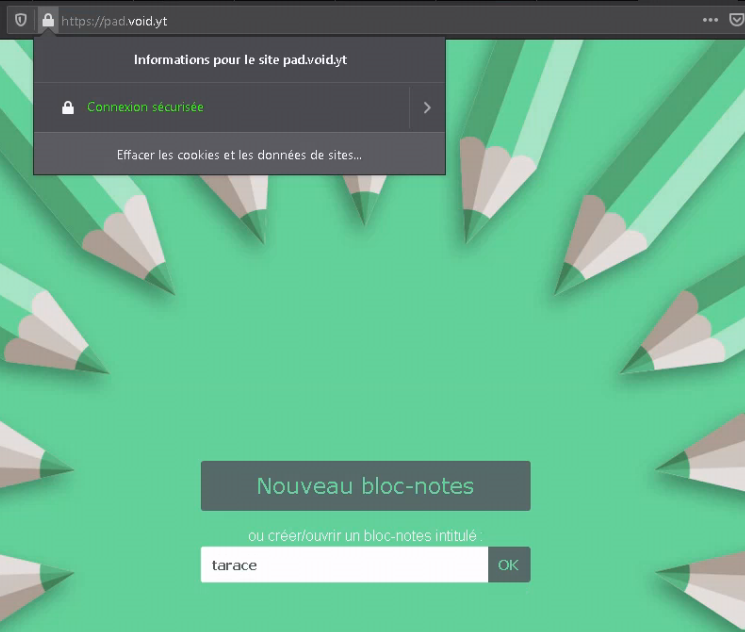745x632 pixels.
Task: Click the Nouveau bloc-notes button
Action: pyautogui.click(x=365, y=486)
